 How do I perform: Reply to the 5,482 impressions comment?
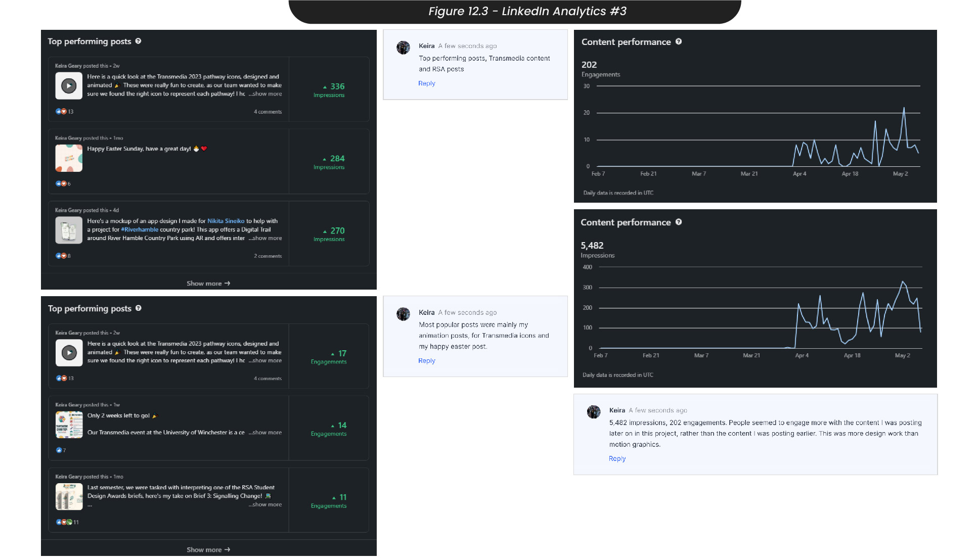[x=617, y=459]
